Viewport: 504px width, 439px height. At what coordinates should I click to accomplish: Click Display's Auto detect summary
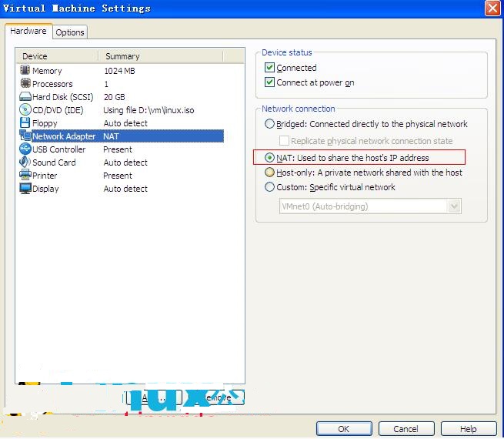125,189
